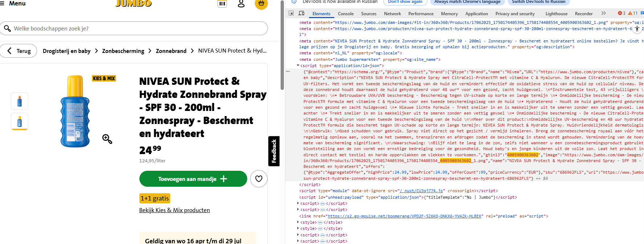Image resolution: width=644 pixels, height=244 pixels.
Task: Open the yellow shopping basket
Action: pos(261,4)
